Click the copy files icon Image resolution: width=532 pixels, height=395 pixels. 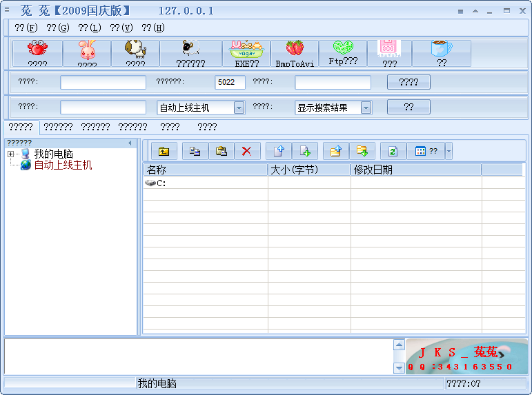click(x=195, y=151)
